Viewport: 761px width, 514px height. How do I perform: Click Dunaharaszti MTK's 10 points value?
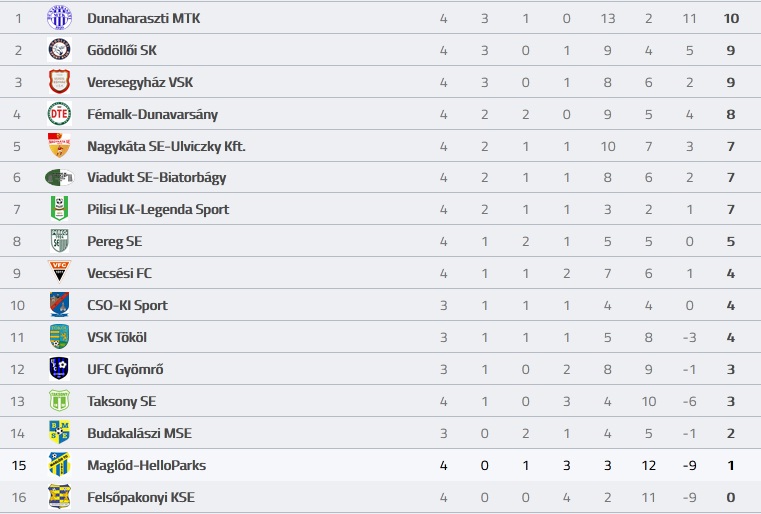coord(731,18)
